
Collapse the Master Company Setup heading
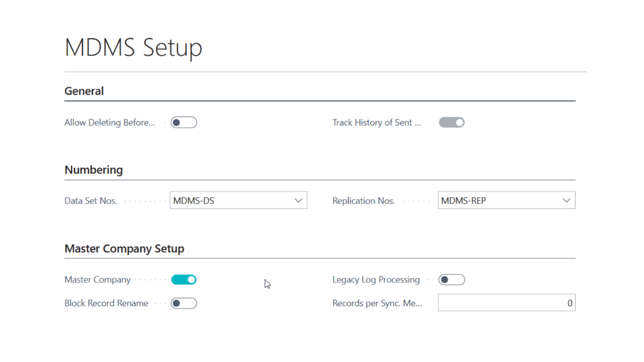tap(124, 249)
